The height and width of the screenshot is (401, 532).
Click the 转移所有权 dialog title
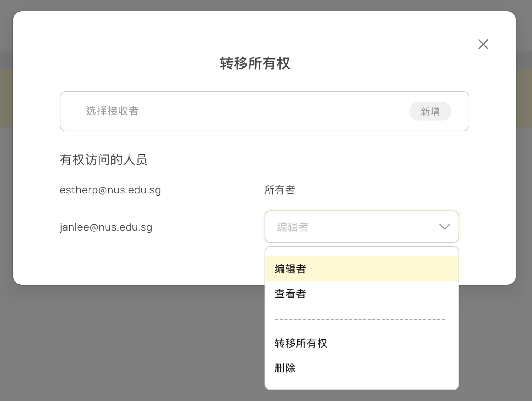255,63
